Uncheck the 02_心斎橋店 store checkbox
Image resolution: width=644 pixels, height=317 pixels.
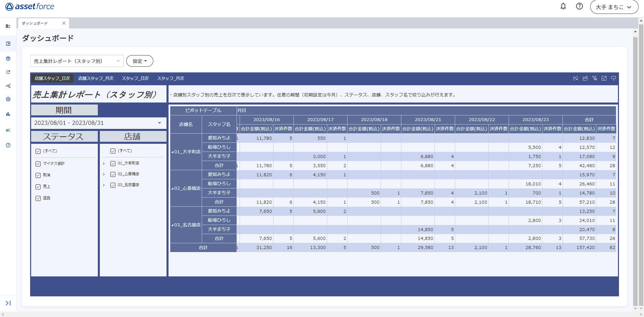click(113, 174)
